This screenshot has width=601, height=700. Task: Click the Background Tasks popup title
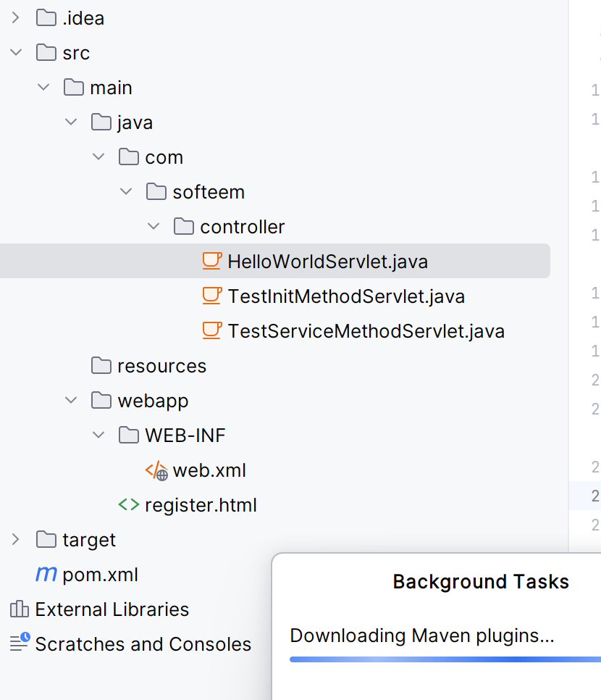[x=480, y=581]
